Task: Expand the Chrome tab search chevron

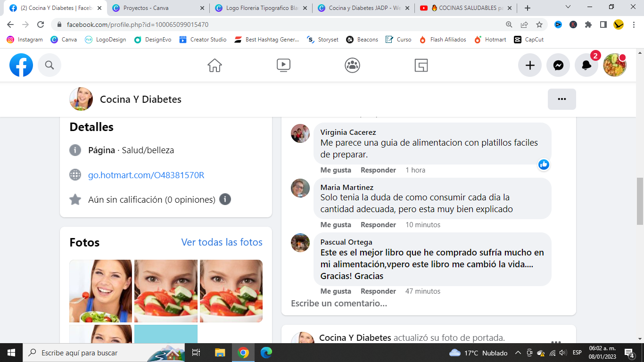Action: point(568,8)
